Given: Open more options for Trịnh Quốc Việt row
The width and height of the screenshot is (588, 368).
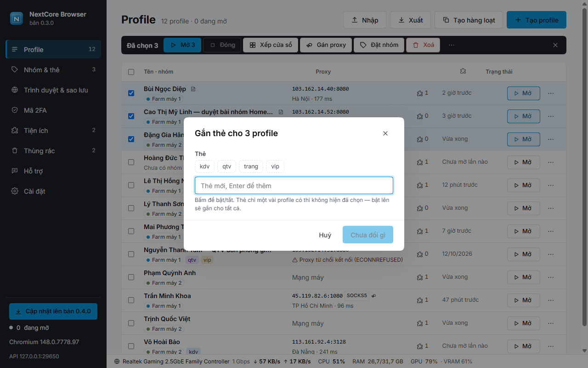Looking at the screenshot, I should pyautogui.click(x=551, y=323).
